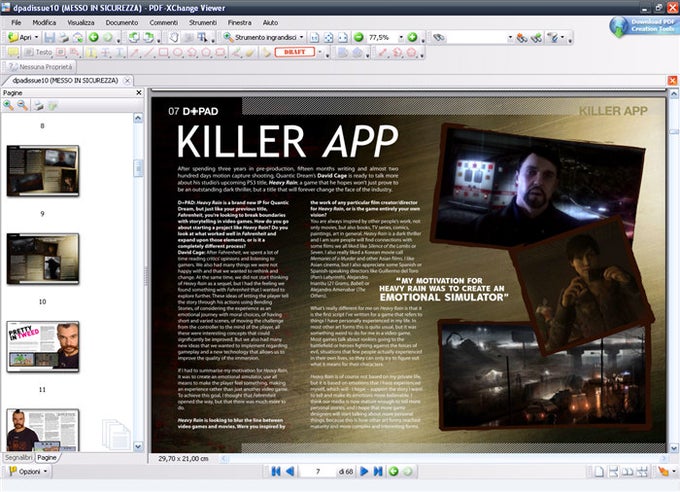Open the Strumenti menu
This screenshot has height=492, width=680.
(203, 23)
